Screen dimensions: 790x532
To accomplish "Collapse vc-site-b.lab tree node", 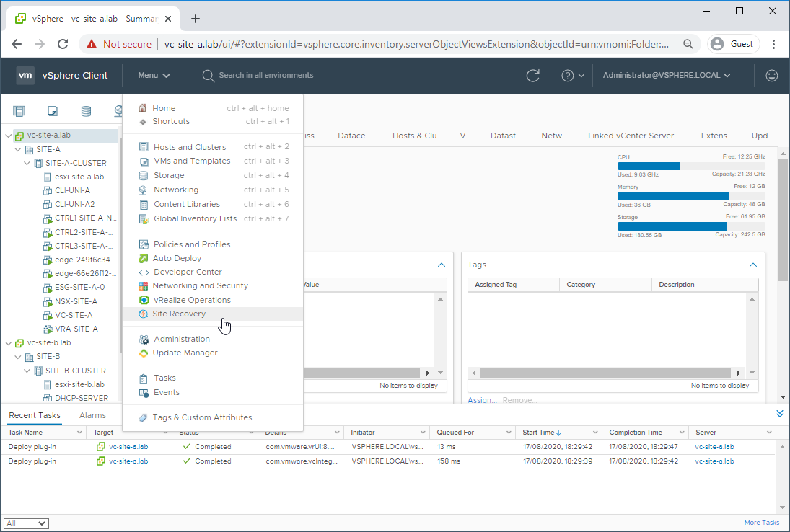I will point(9,342).
